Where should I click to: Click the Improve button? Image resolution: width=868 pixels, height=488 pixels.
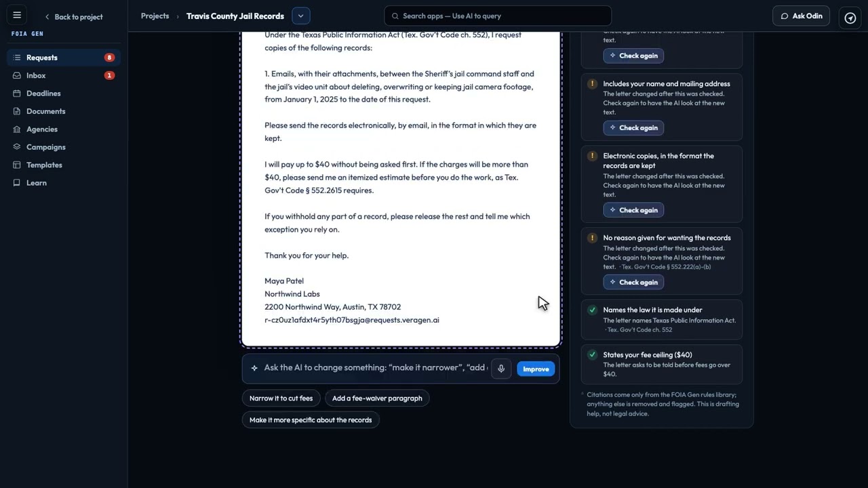pos(536,369)
